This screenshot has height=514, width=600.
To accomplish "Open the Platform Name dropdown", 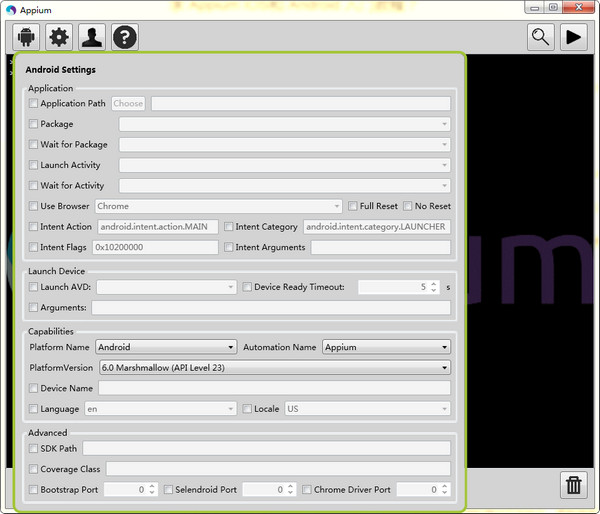I will [x=166, y=347].
